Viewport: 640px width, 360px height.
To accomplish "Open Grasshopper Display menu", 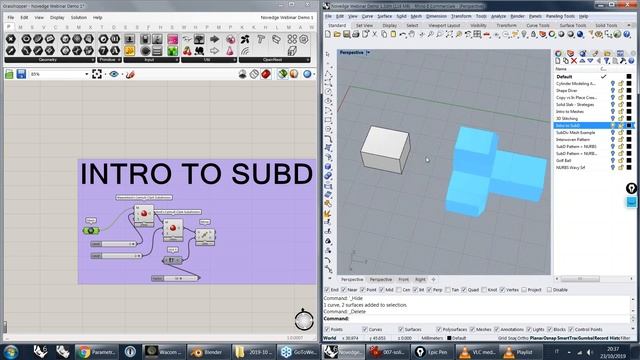I will tap(57, 18).
